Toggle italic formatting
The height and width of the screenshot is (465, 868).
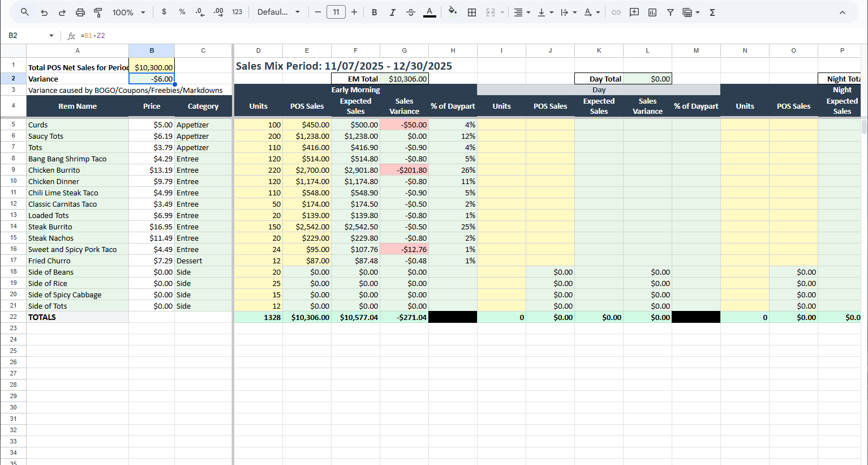393,12
